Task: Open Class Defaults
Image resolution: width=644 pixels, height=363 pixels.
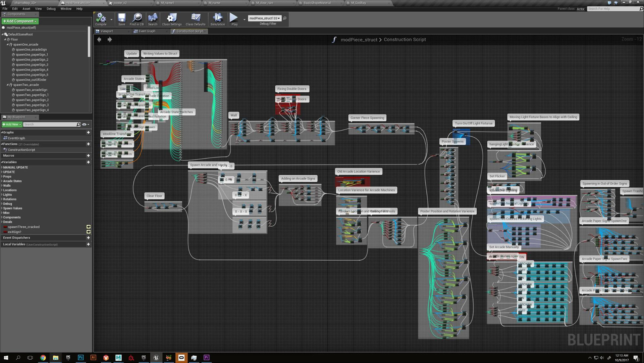Action: coord(196,19)
